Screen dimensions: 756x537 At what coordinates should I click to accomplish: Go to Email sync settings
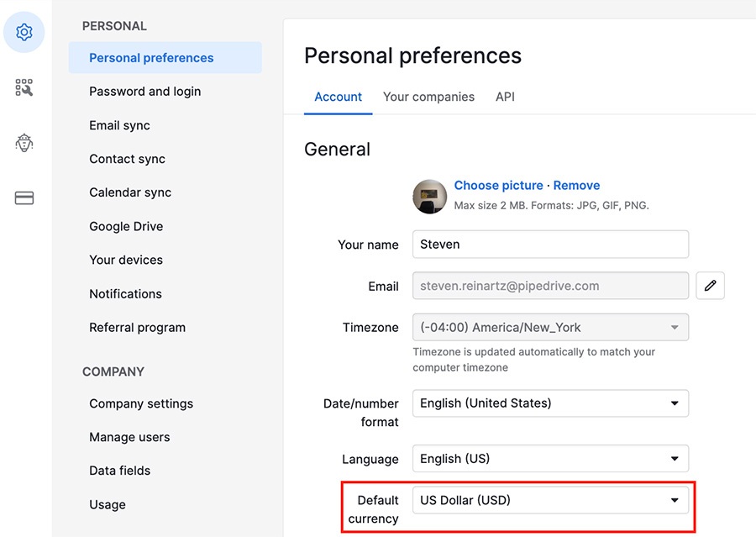pyautogui.click(x=119, y=125)
